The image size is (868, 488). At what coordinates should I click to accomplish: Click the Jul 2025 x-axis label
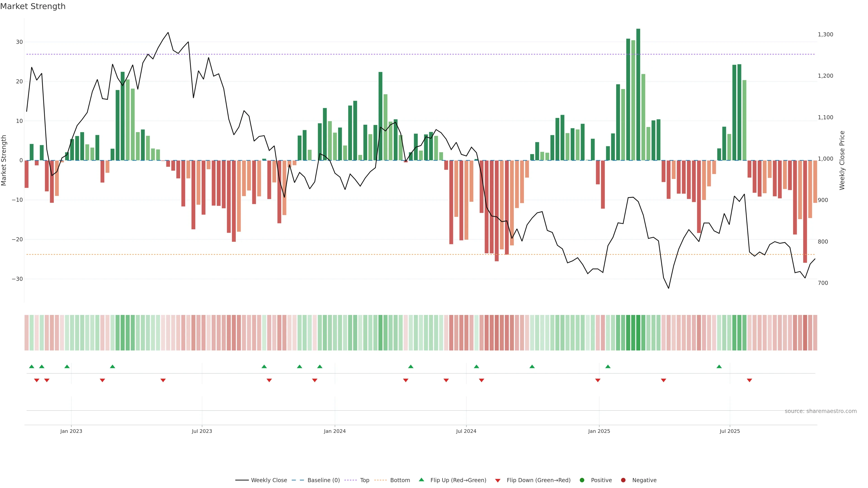coord(730,431)
